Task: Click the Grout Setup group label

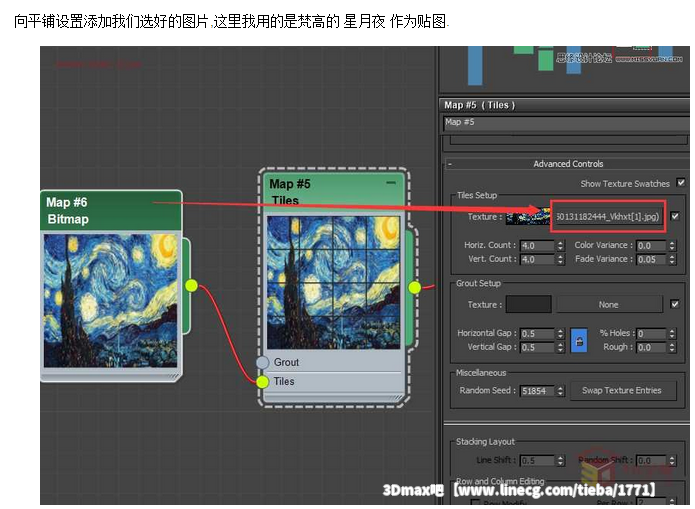Action: pyautogui.click(x=478, y=283)
